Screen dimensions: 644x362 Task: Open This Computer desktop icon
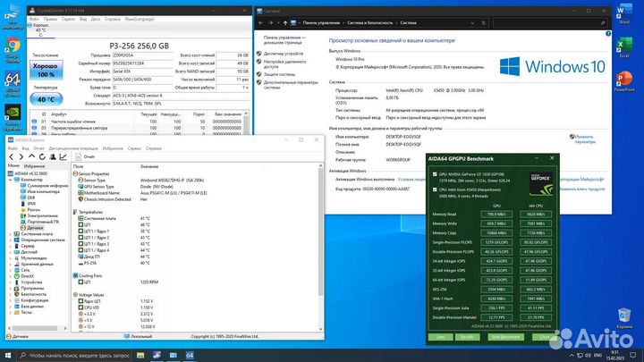(x=13, y=16)
